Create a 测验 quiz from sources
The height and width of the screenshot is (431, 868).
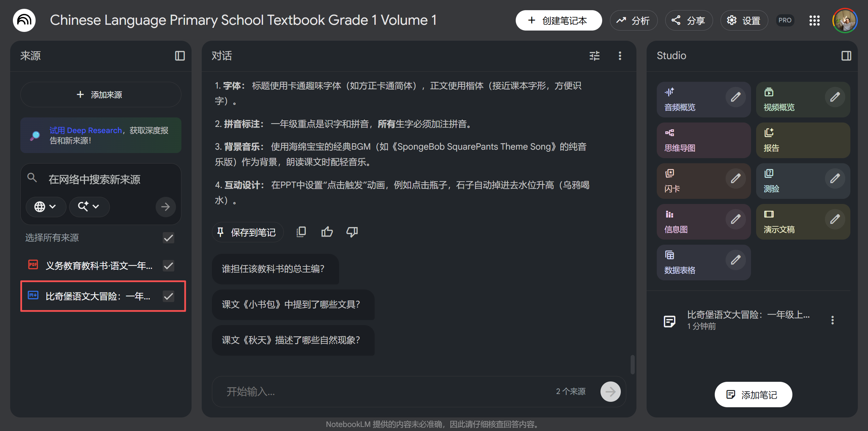point(790,181)
